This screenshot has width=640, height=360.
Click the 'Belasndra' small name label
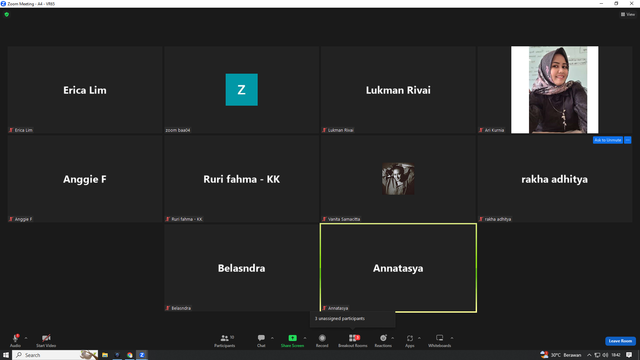click(181, 308)
